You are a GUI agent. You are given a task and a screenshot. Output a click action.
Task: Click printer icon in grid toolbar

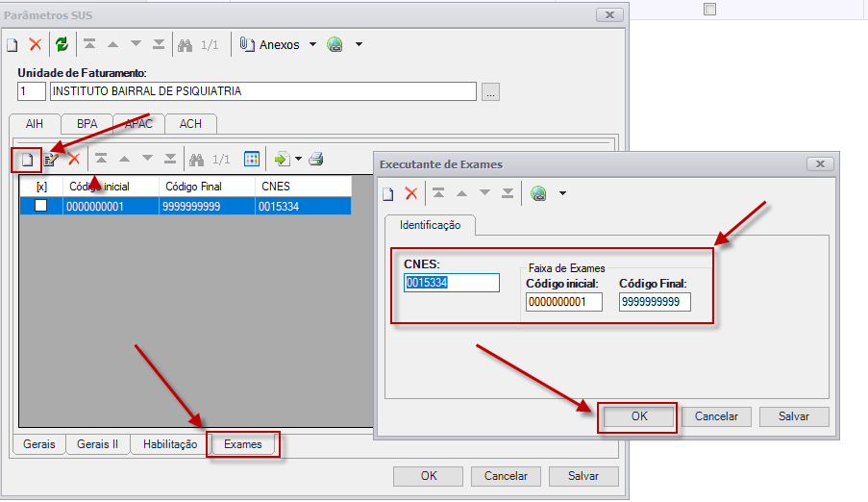tap(316, 160)
